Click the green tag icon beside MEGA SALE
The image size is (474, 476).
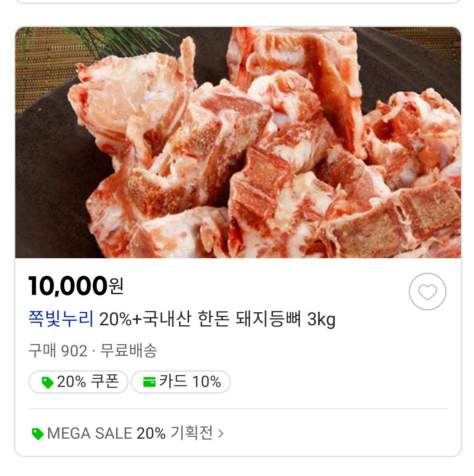tap(38, 434)
